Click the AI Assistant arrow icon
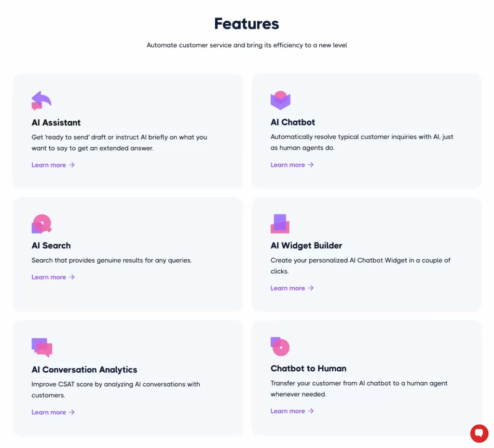This screenshot has width=494, height=448. pos(41,100)
